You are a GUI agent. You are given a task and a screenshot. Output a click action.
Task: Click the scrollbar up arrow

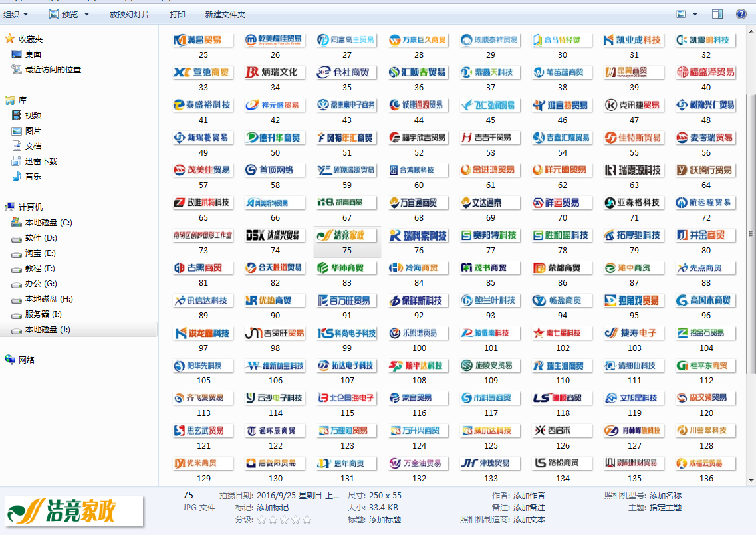[751, 31]
